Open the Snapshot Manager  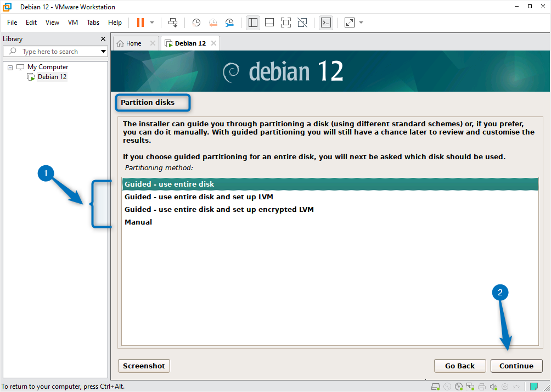[229, 23]
